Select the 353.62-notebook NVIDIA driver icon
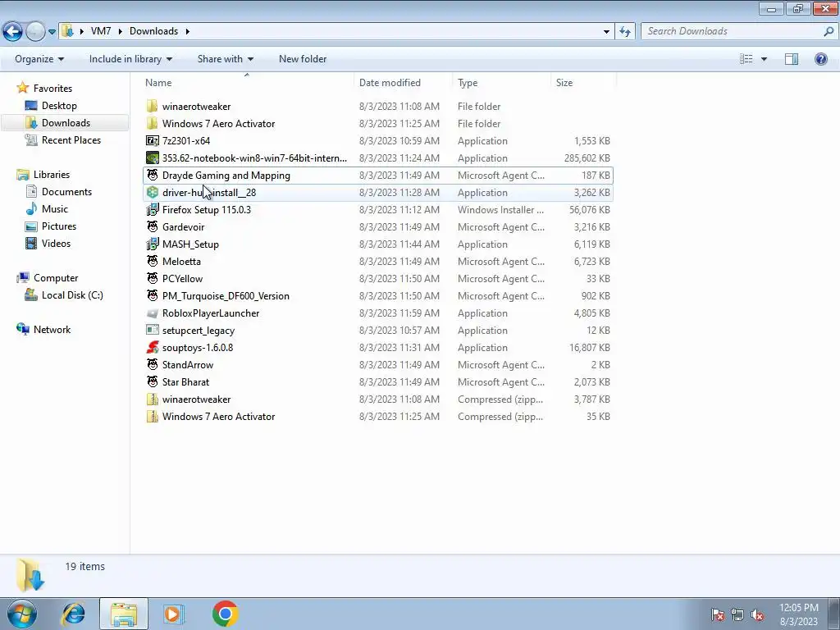This screenshot has height=630, width=840. click(152, 158)
